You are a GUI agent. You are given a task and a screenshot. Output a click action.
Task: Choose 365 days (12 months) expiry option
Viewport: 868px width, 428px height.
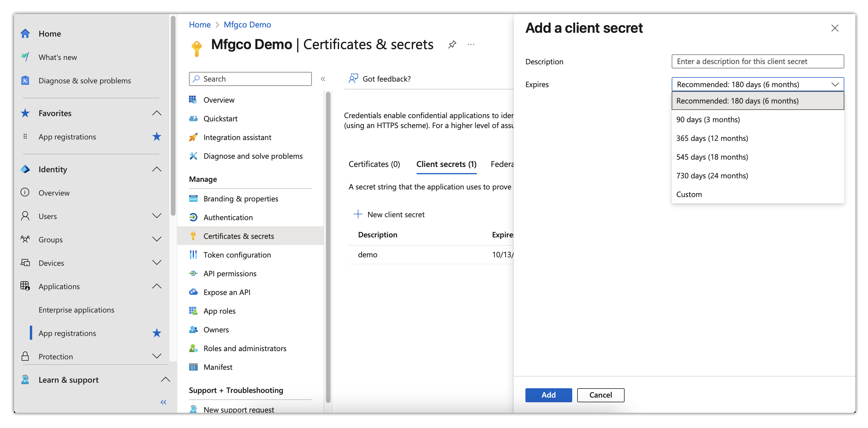coord(712,138)
